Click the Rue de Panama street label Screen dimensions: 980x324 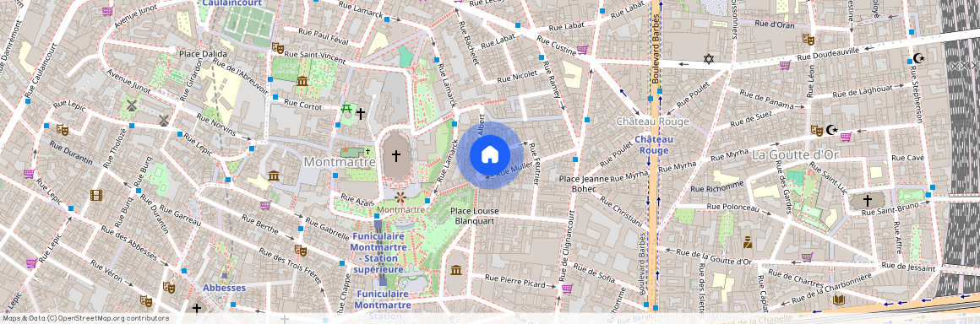767,100
